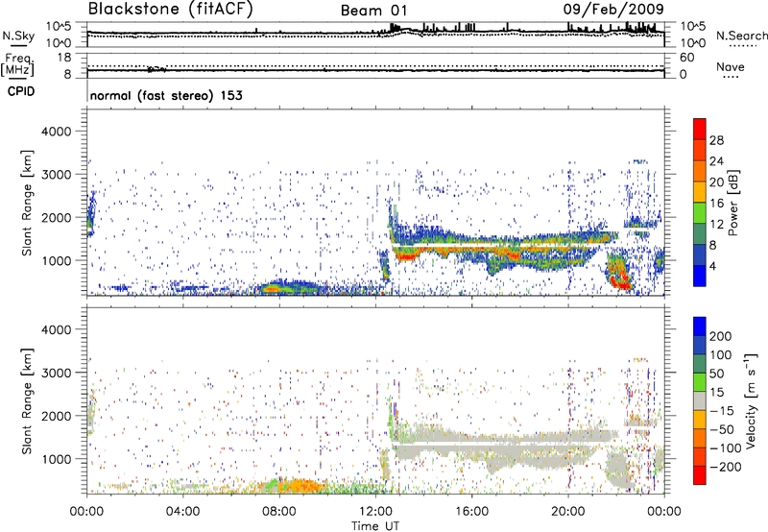This screenshot has height=532, width=768.
Task: Click the 'CPID' label
Action: [21, 91]
